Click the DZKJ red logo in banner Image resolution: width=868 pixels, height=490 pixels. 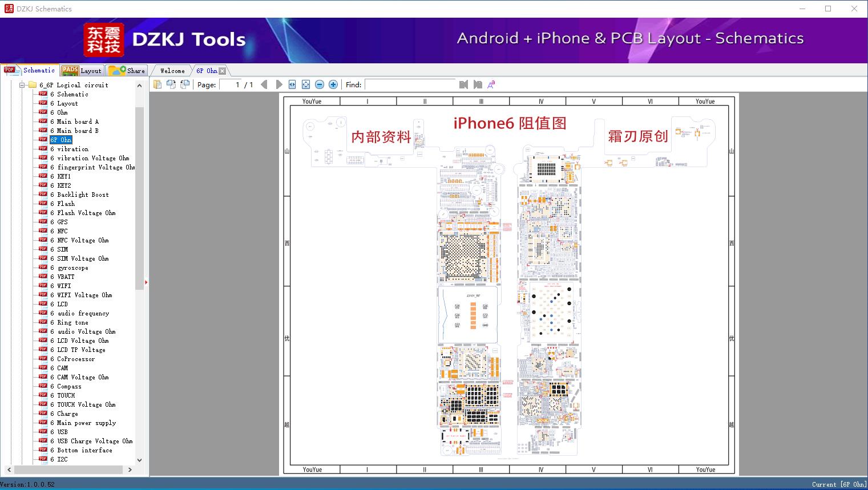(104, 40)
